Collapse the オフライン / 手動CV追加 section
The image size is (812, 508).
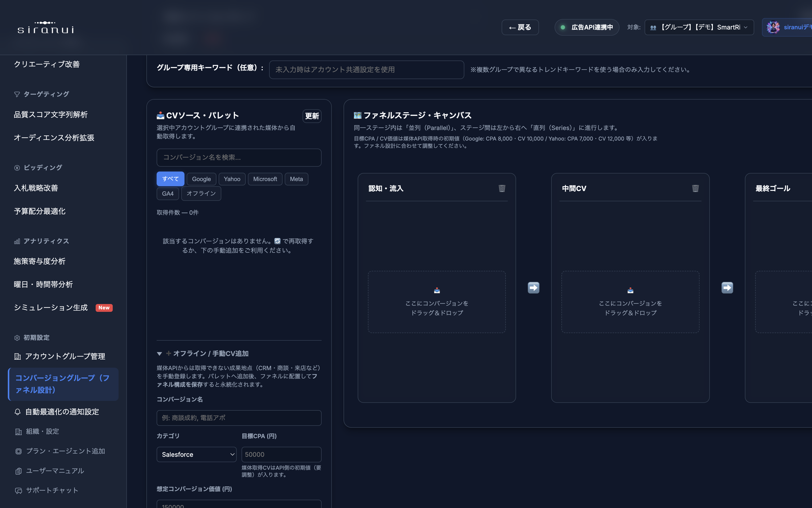[x=203, y=354]
